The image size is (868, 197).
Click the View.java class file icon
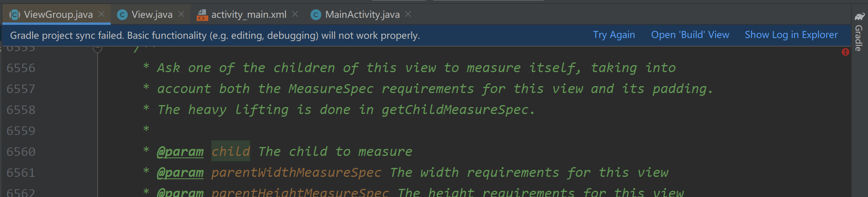click(x=122, y=15)
